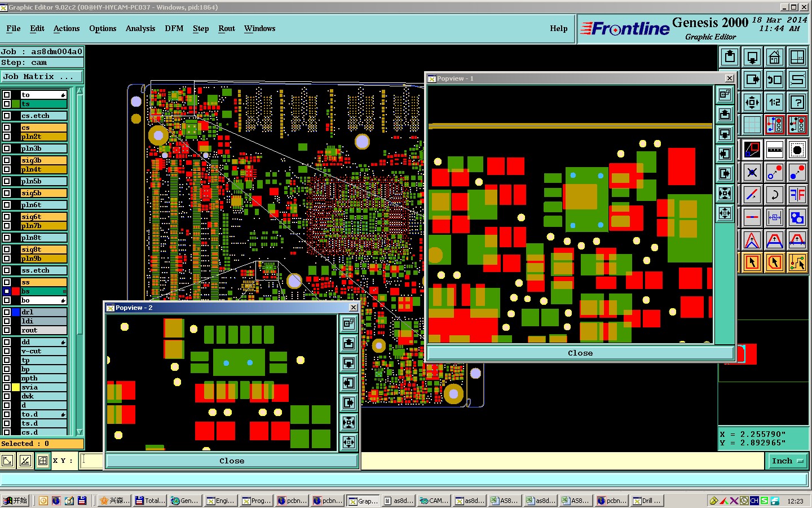
Task: Toggle the checkbox for layer cs.etch
Action: tap(7, 116)
